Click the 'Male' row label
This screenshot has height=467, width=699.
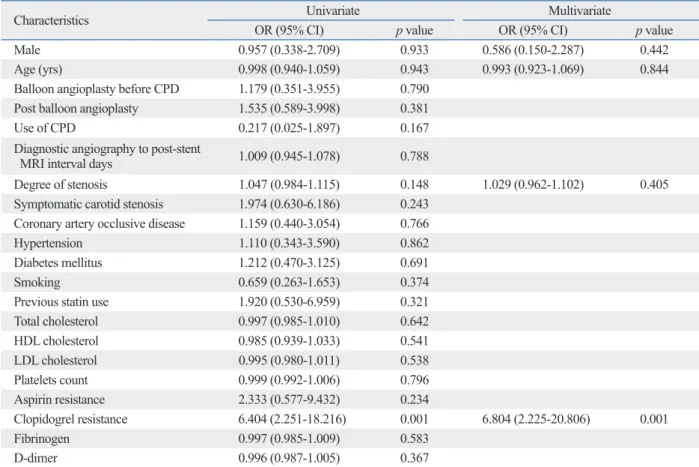click(x=27, y=50)
